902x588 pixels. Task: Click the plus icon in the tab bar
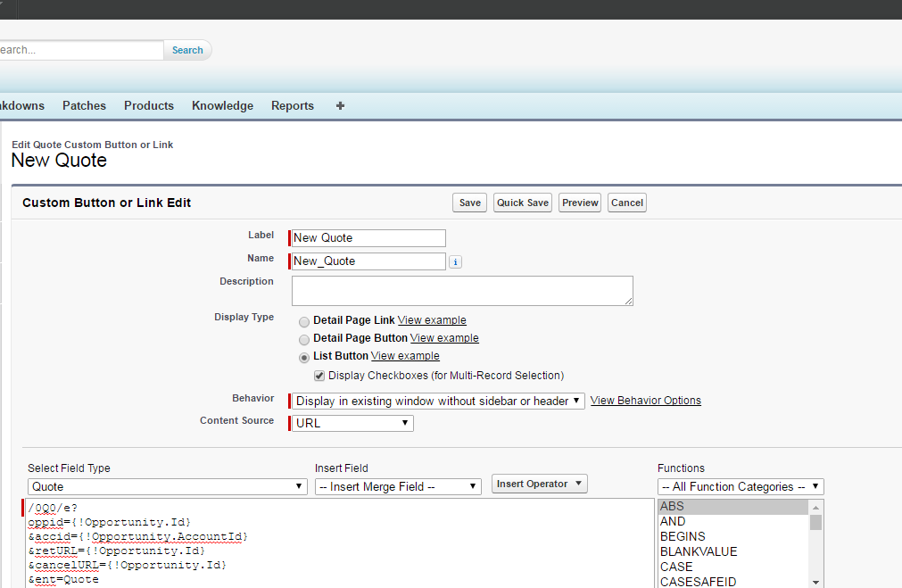click(340, 105)
